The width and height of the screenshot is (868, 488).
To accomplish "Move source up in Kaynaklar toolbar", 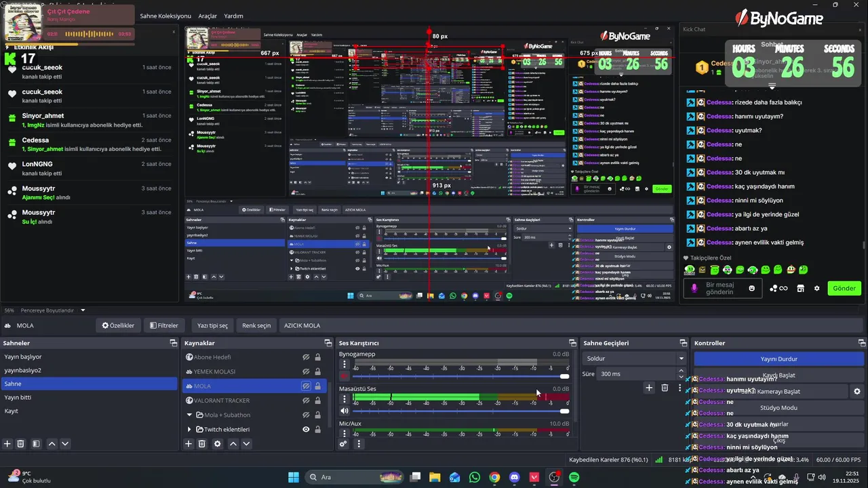I will click(233, 443).
